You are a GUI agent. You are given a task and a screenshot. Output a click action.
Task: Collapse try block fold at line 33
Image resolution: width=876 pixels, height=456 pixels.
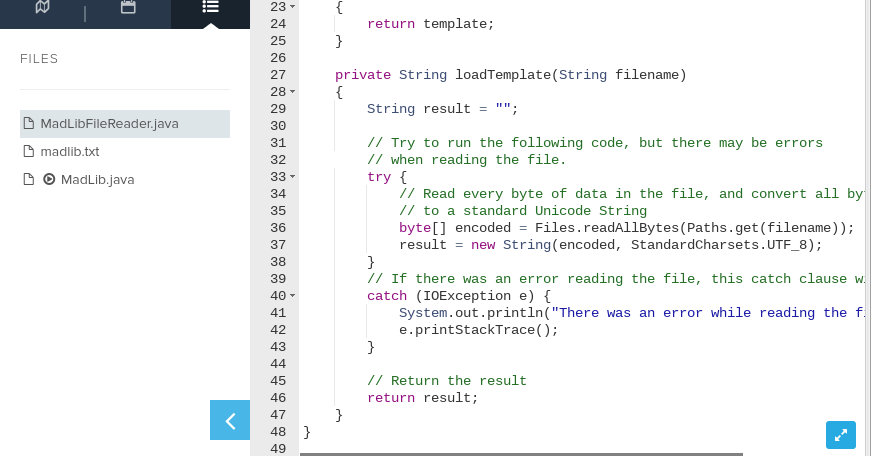click(x=292, y=177)
